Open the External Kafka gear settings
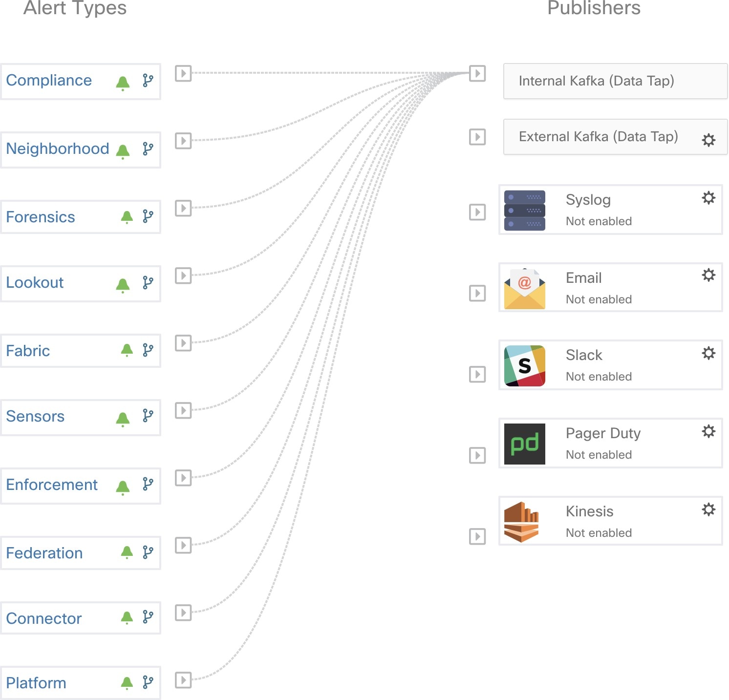Screen dimensions: 729x700 coord(708,140)
